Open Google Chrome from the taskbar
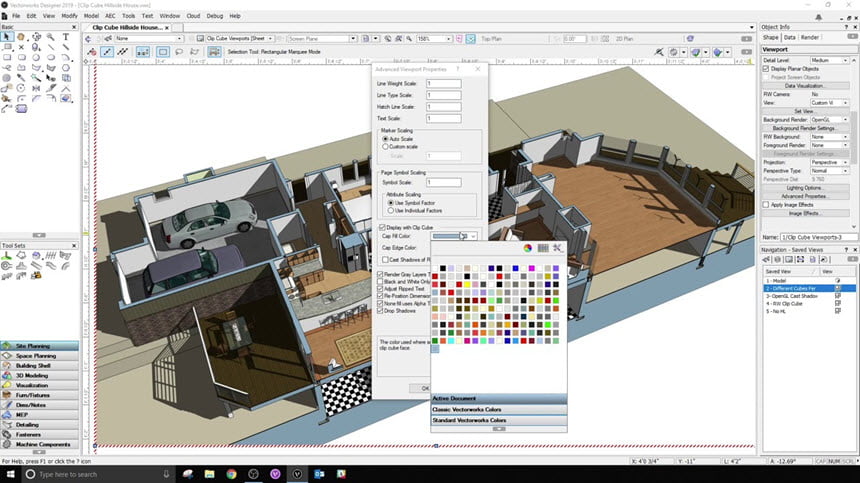 pos(231,474)
